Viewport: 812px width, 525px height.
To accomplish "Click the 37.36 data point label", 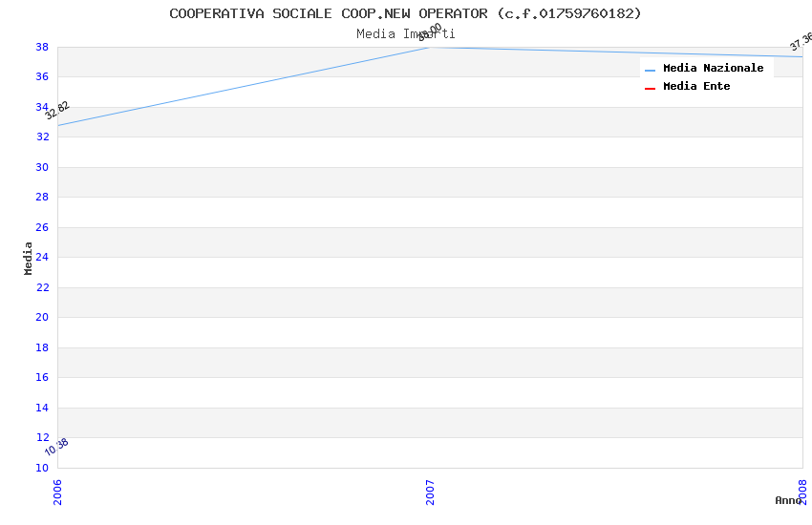I will [801, 42].
